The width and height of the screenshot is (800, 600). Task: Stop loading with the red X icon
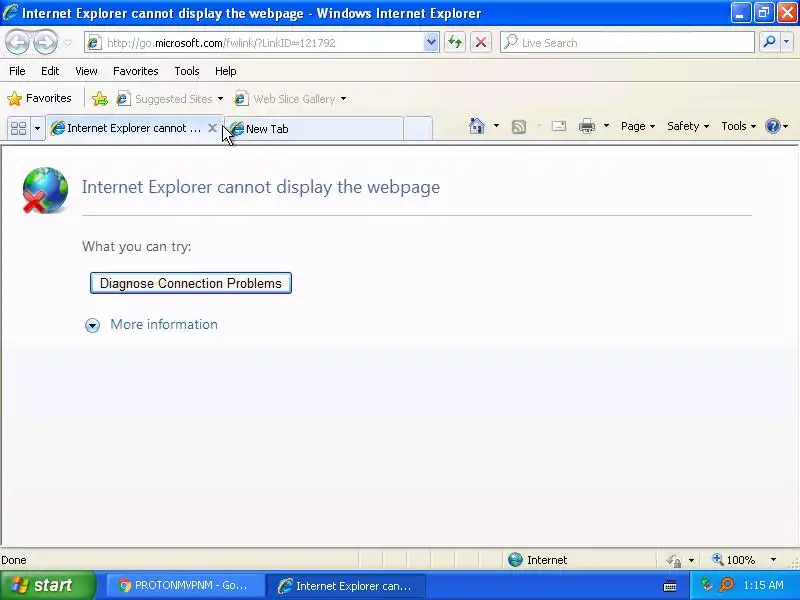[x=481, y=43]
